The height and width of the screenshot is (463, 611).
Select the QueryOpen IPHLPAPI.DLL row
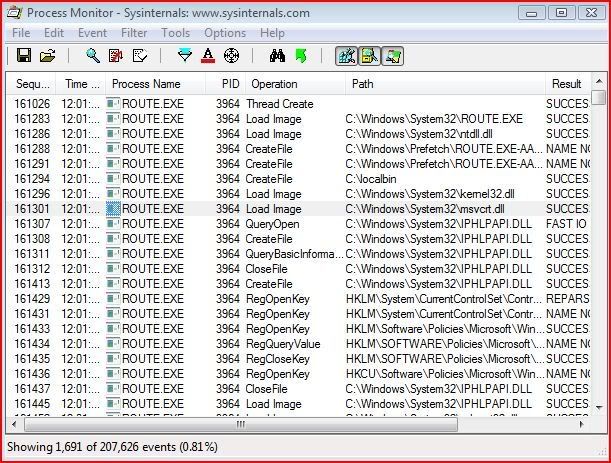coord(298,224)
